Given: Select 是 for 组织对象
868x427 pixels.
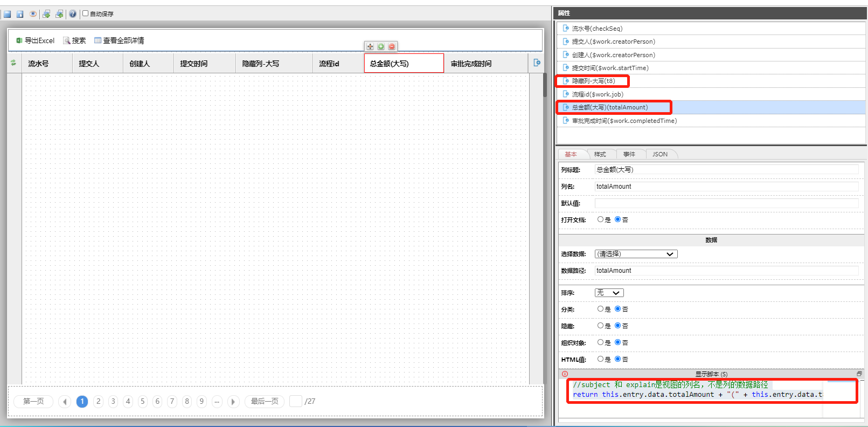Looking at the screenshot, I should click(600, 342).
